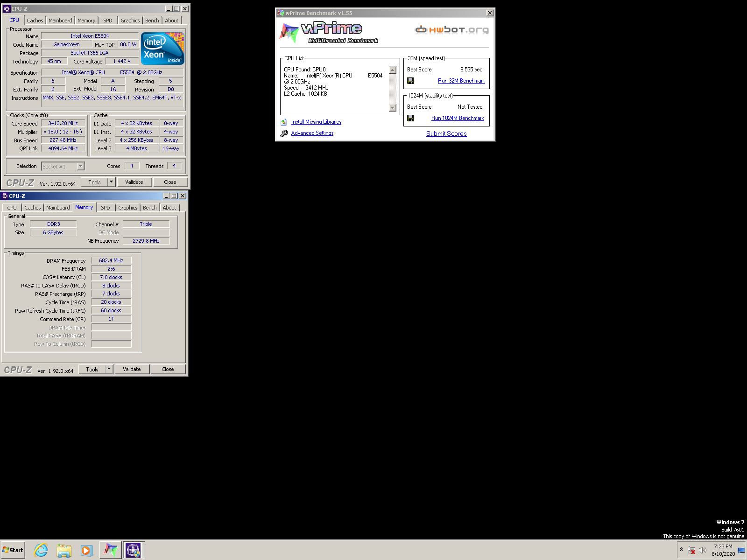Expand the Tools arrow in the Memory tab window
The image size is (747, 560).
[109, 369]
